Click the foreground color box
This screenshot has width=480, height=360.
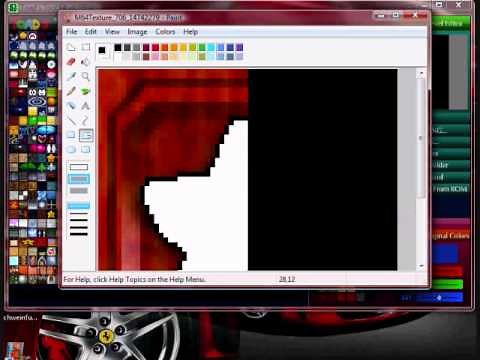click(x=102, y=50)
